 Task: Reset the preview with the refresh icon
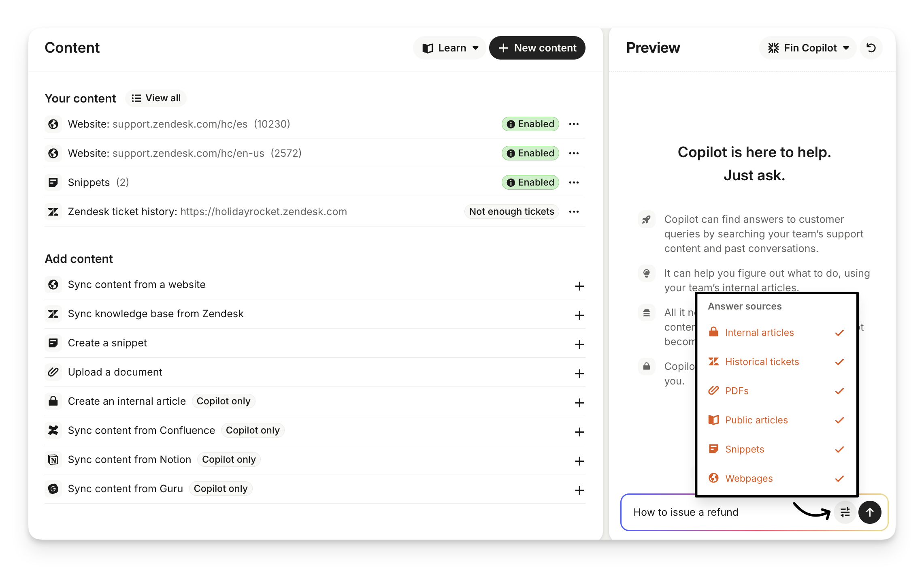pos(871,48)
